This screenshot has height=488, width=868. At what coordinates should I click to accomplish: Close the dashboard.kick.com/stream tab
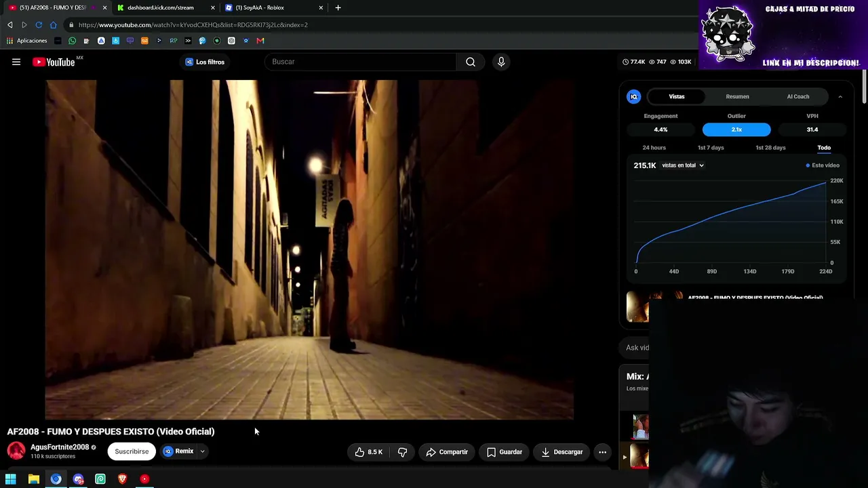pyautogui.click(x=213, y=7)
